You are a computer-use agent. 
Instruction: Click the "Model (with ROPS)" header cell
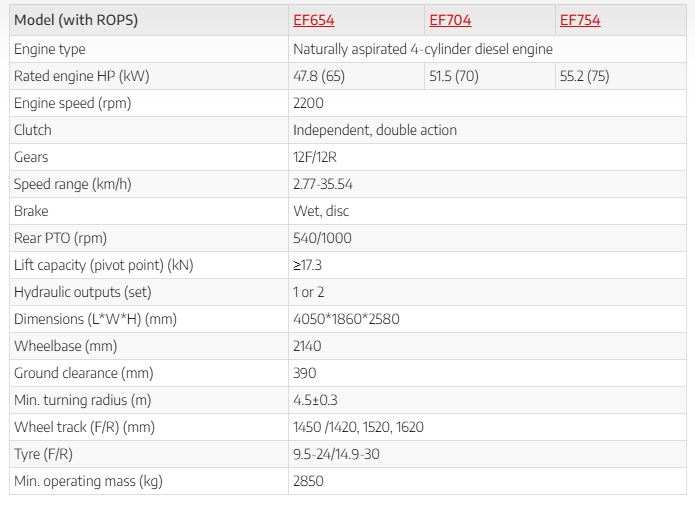[78, 20]
